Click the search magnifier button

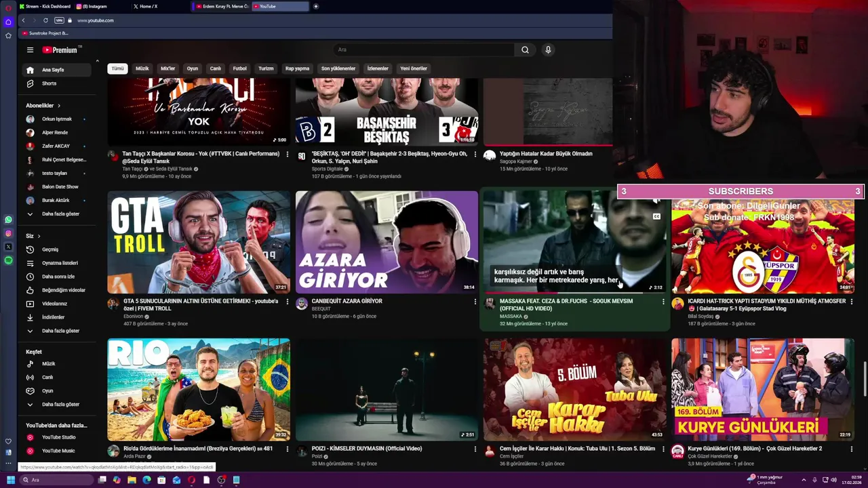525,49
